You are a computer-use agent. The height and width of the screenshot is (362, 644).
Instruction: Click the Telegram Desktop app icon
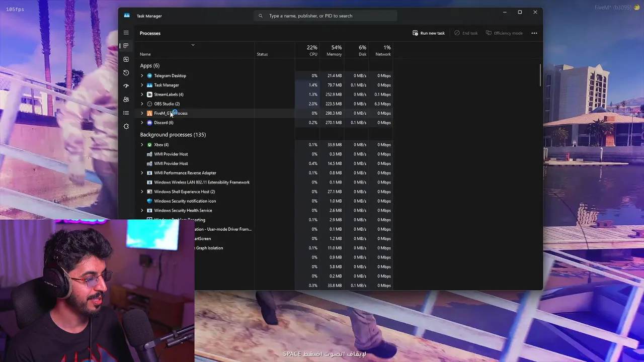(149, 75)
